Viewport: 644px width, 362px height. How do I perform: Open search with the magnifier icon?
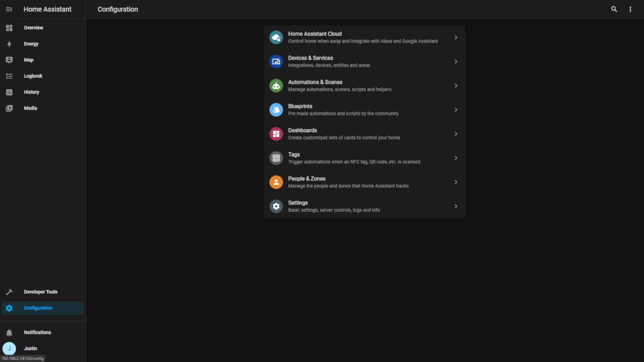pos(614,9)
